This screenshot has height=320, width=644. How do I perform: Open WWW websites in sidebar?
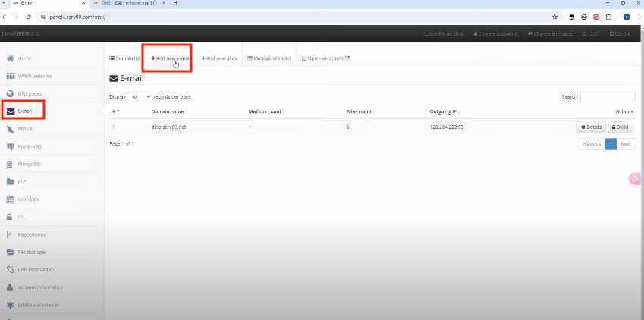[29, 76]
